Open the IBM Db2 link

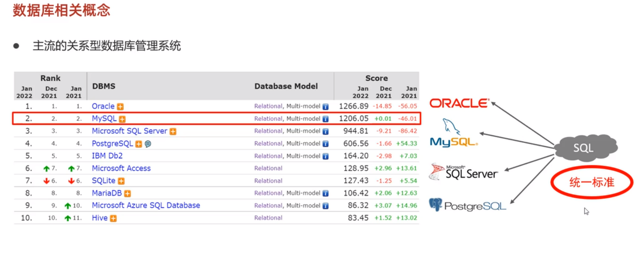tap(107, 156)
